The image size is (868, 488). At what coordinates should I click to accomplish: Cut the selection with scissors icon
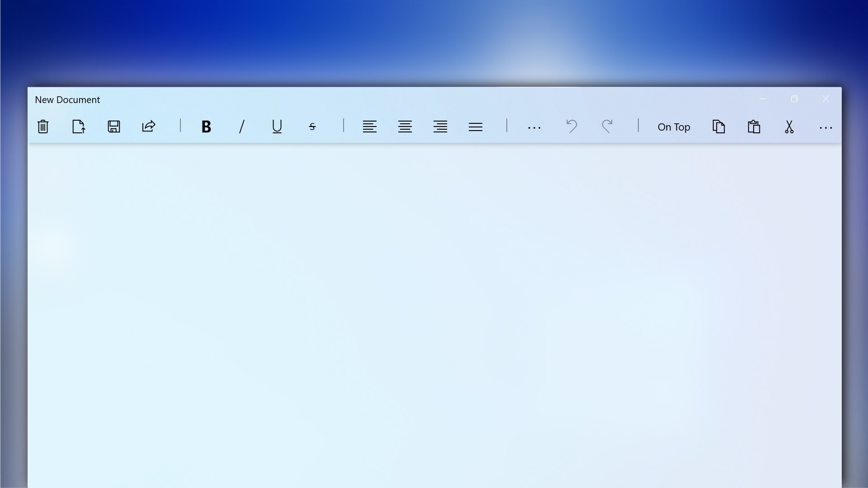[789, 127]
